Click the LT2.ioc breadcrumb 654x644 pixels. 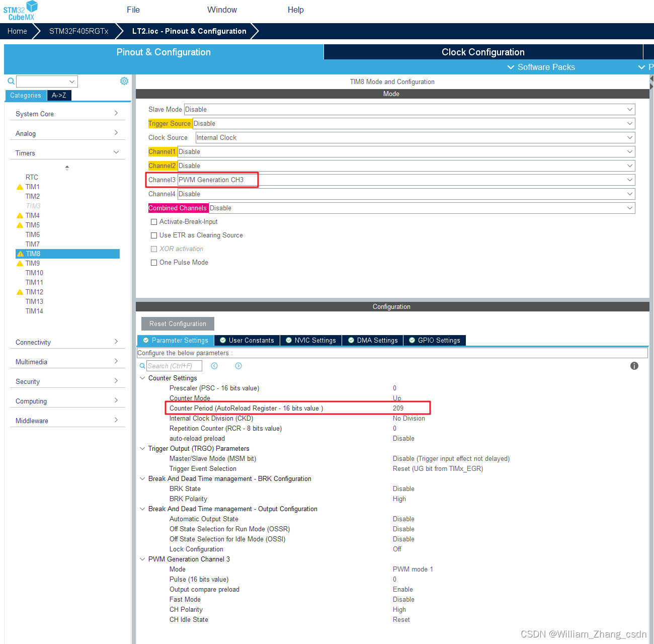click(189, 31)
